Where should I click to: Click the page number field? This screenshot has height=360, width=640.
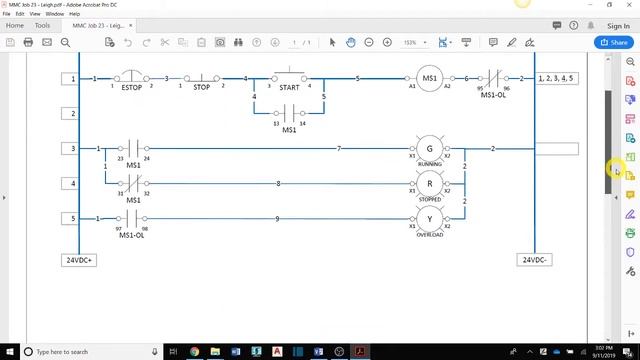click(x=294, y=42)
